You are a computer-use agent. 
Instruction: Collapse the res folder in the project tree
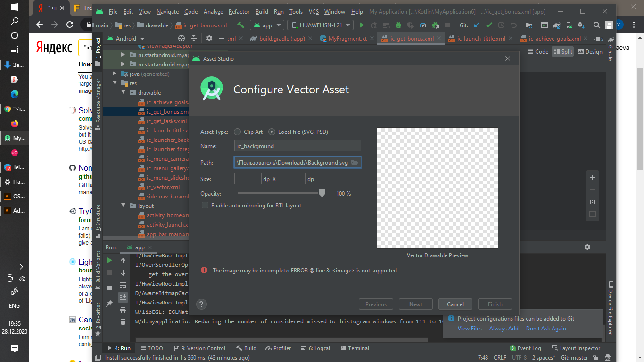click(x=115, y=83)
